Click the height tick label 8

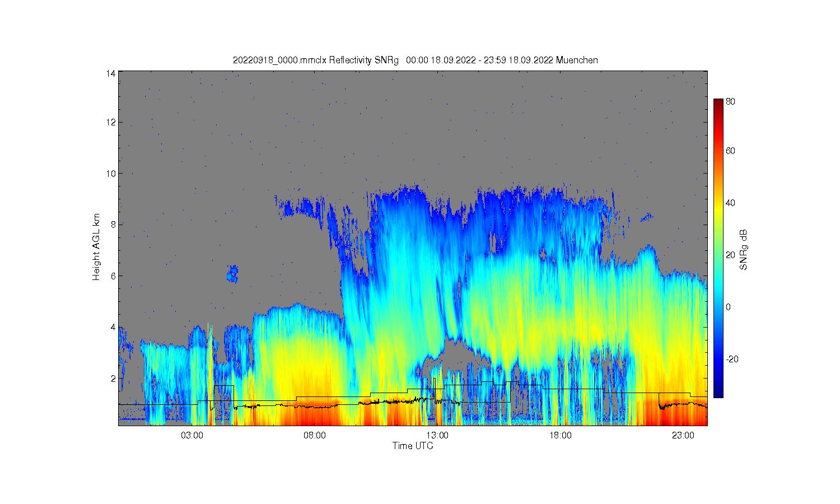[x=113, y=225]
